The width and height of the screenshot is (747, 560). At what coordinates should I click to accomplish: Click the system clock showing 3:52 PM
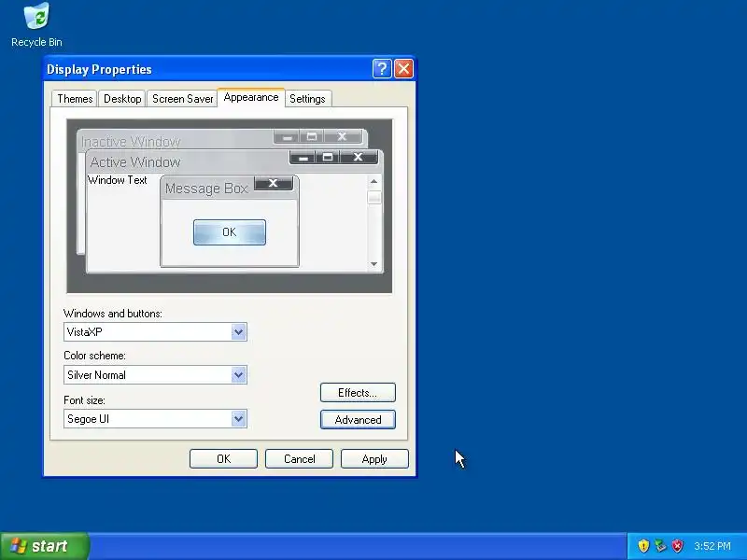(x=712, y=546)
